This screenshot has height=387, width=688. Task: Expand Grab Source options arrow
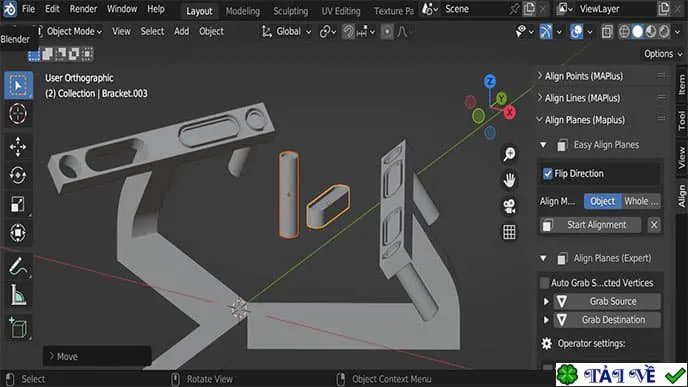pos(546,301)
